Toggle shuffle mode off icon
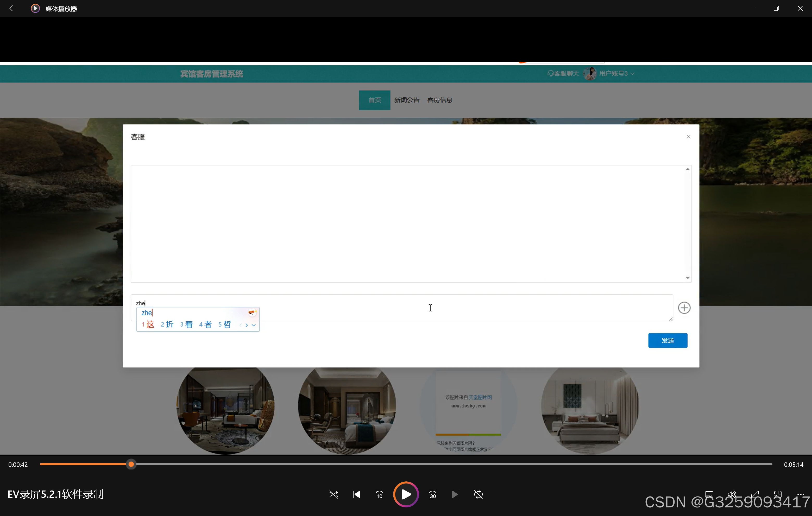This screenshot has width=812, height=516. point(333,494)
